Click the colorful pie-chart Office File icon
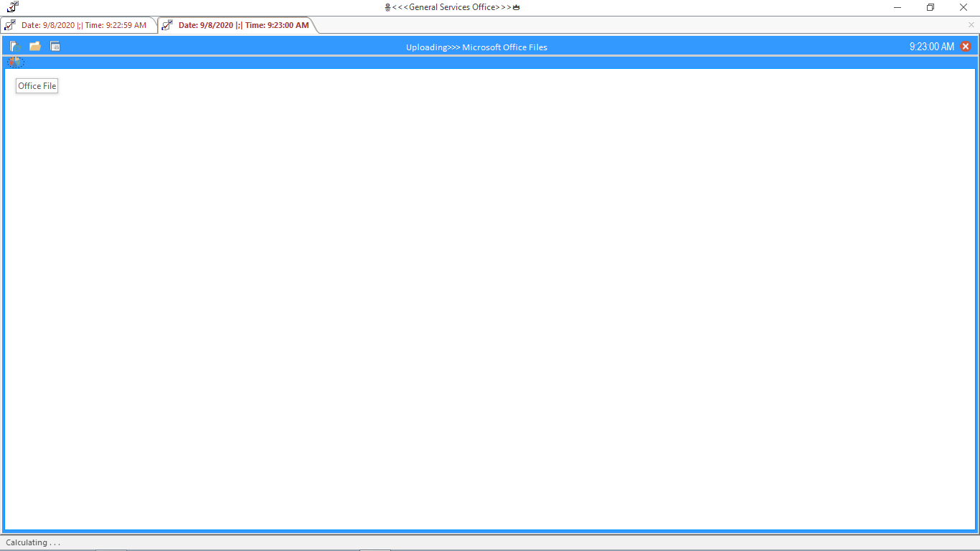 [16, 62]
